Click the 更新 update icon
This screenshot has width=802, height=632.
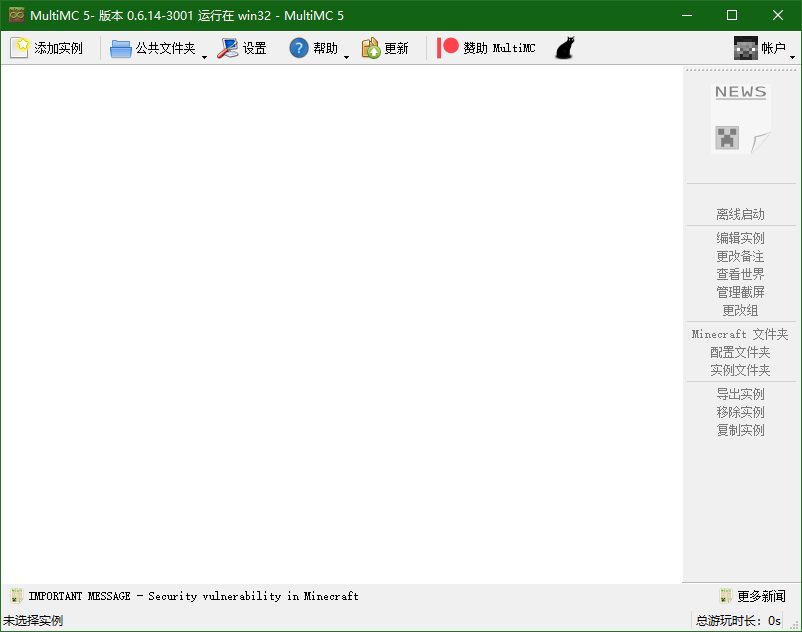(x=371, y=48)
